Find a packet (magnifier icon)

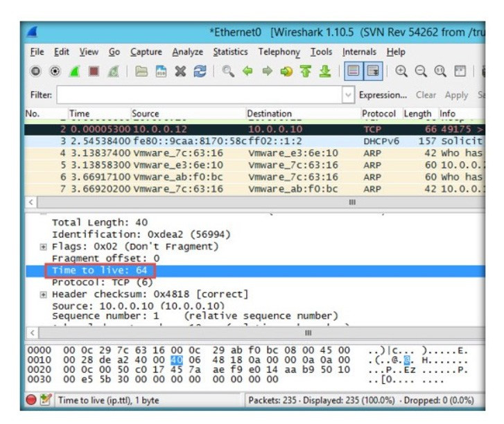(x=228, y=71)
